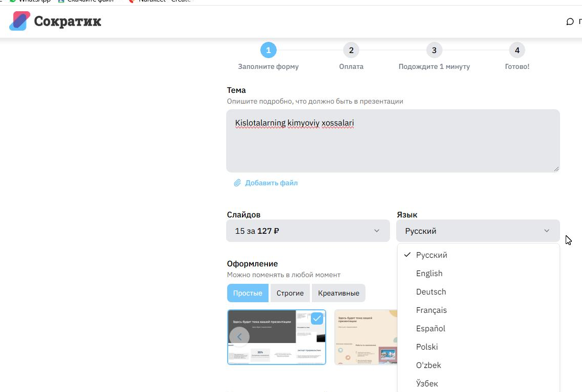This screenshot has height=392, width=582.
Task: Switch to Строгие design tab
Action: pos(290,293)
